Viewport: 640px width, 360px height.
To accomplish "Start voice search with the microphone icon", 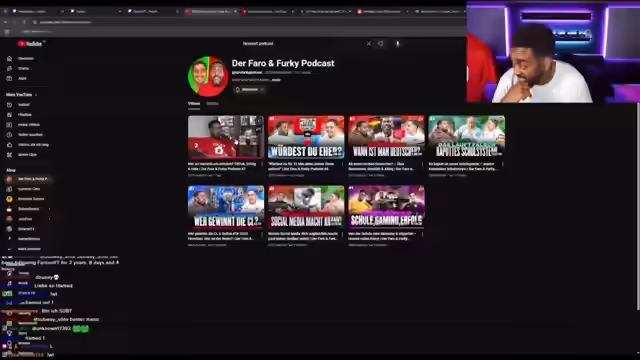I will click(398, 43).
